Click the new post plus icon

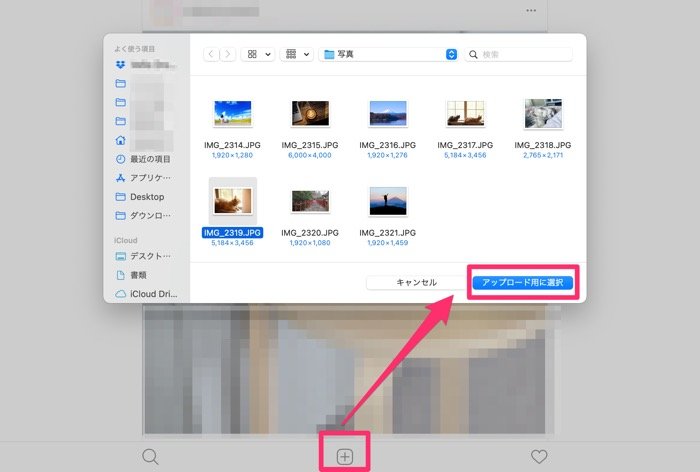tap(344, 456)
